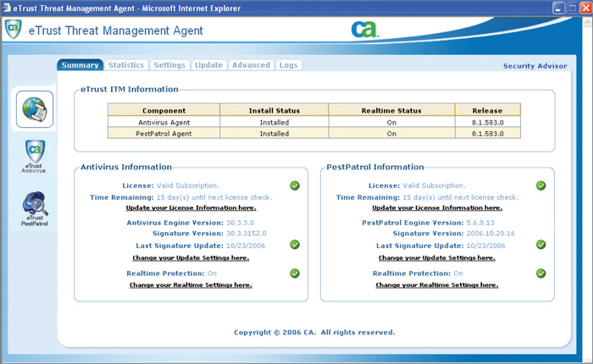This screenshot has height=364, width=593.
Task: Close the Internet Explorer window
Action: (x=586, y=8)
